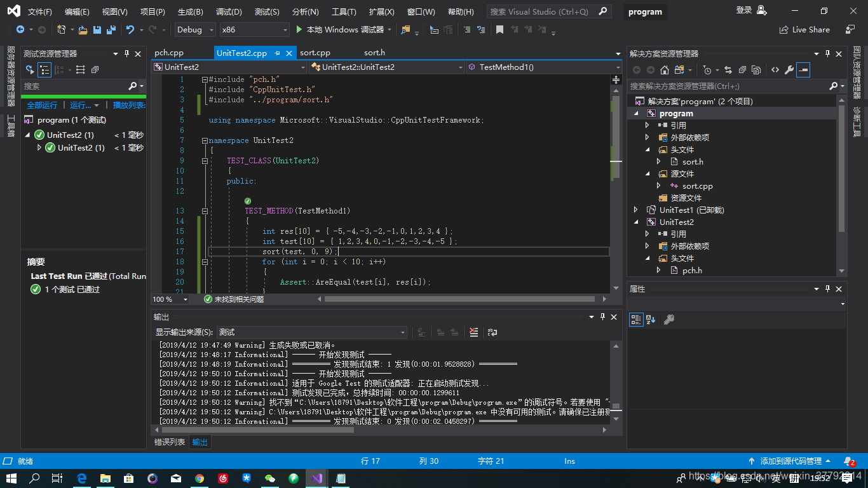Clear all output using Output toolbar icon
Screen dimensions: 868x488
[473, 332]
